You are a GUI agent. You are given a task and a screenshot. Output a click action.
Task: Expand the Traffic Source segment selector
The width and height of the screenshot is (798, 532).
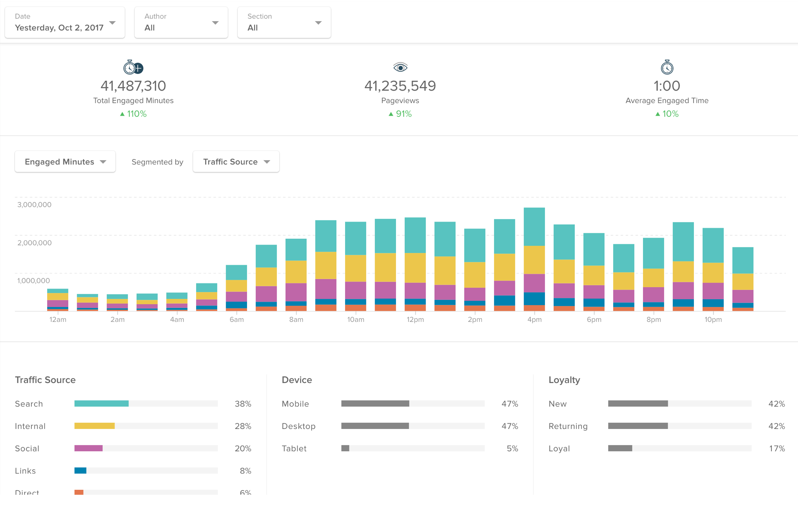pos(236,162)
